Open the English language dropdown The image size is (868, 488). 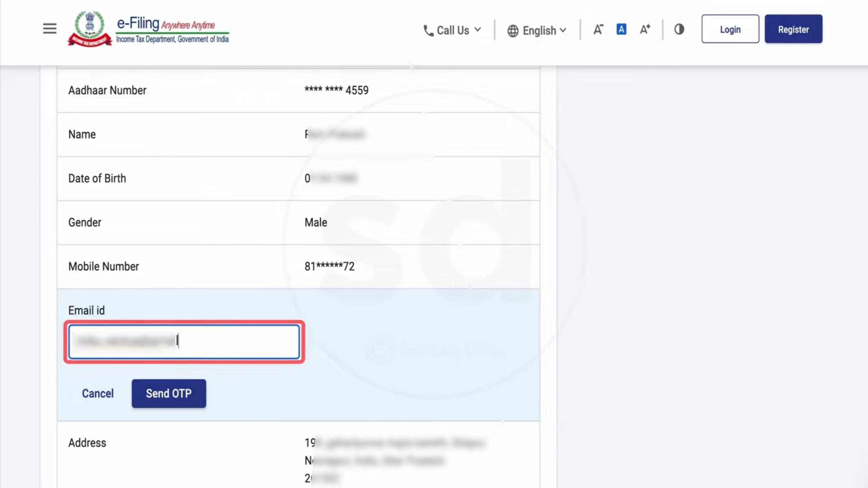click(x=539, y=31)
